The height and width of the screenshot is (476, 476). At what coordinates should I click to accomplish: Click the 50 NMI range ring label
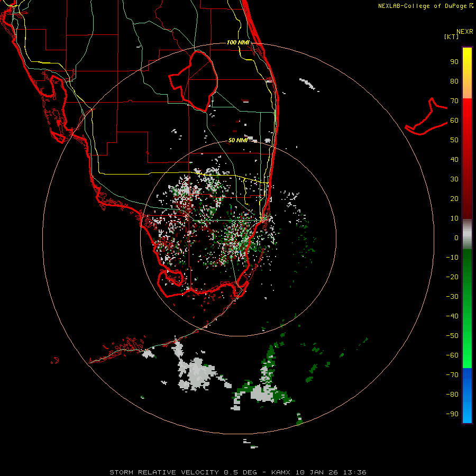pos(238,140)
